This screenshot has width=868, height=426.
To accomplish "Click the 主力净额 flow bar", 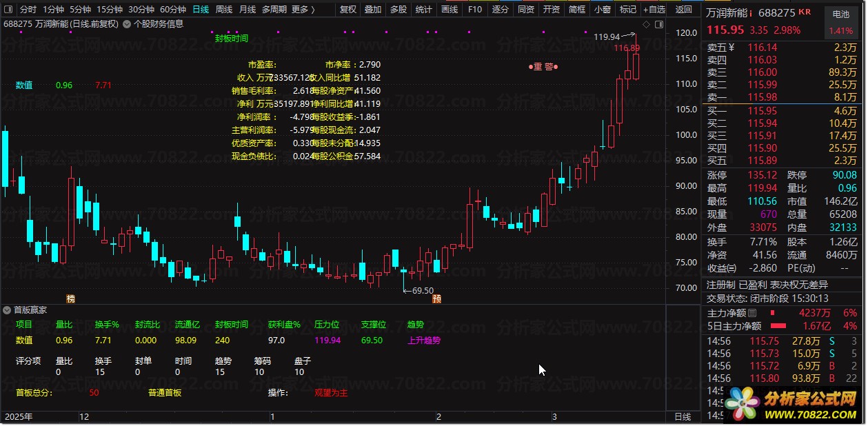I will click(x=773, y=313).
